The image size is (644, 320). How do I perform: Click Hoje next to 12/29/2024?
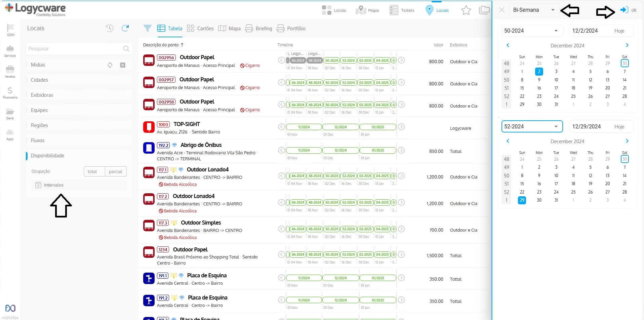(x=619, y=127)
